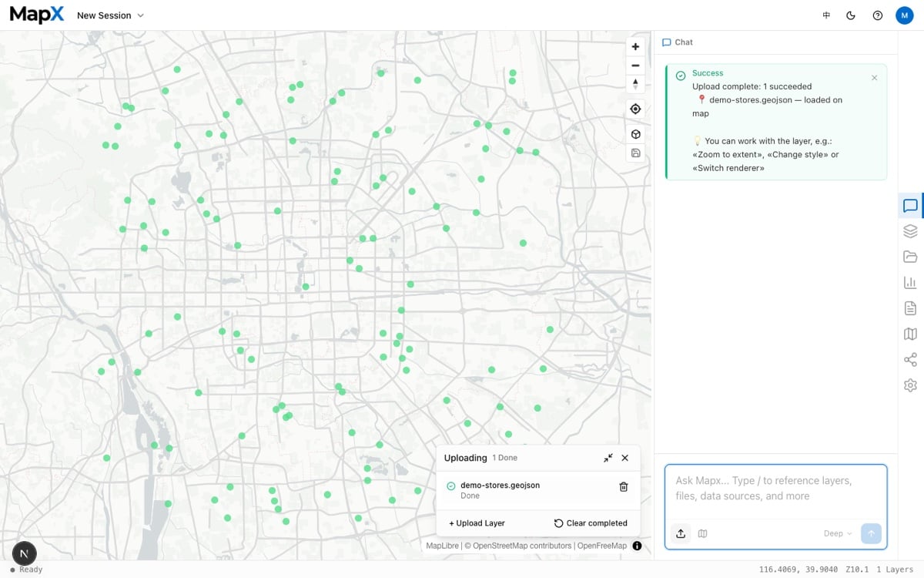Zoom in on the map
This screenshot has height=578, width=924.
coord(635,46)
